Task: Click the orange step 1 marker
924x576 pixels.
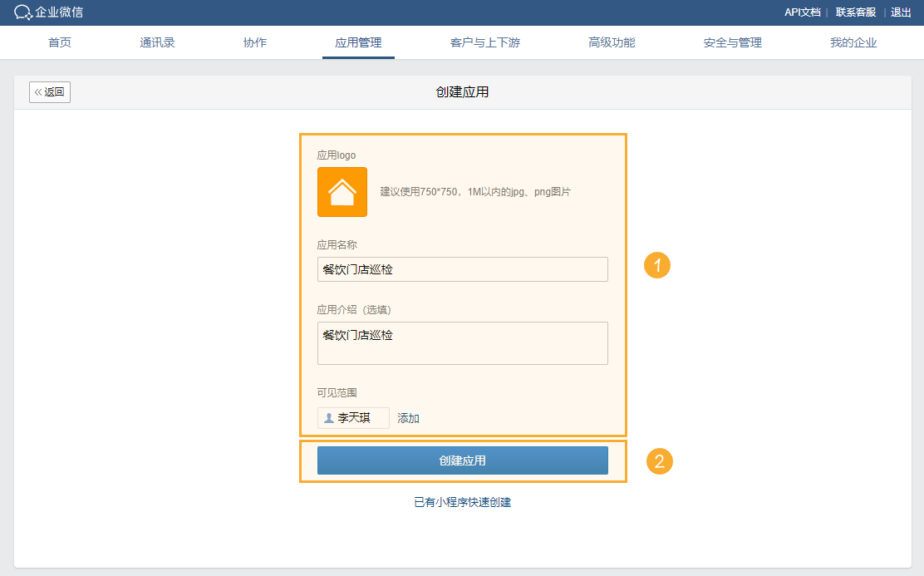Action: click(657, 266)
